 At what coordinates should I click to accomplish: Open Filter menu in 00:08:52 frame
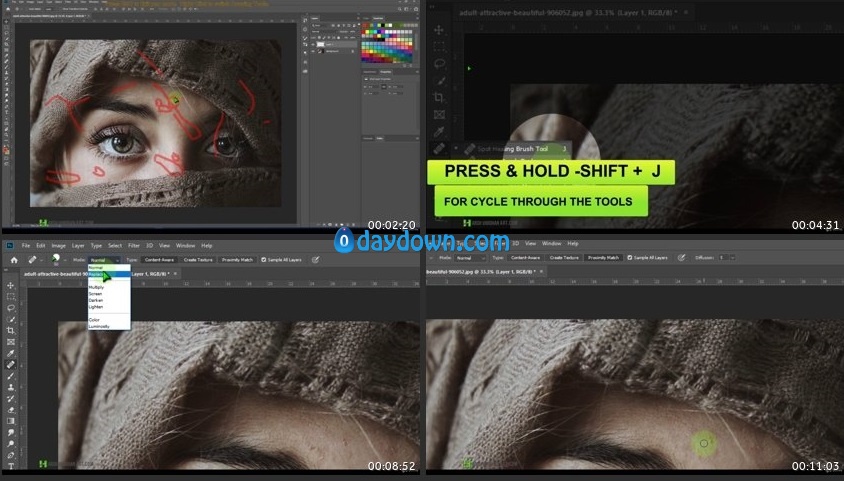134,245
